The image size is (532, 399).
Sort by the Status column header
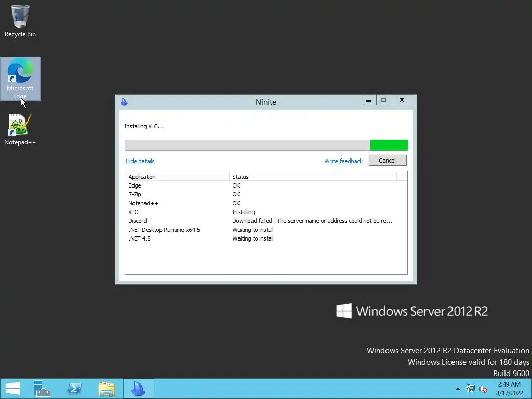(x=313, y=177)
